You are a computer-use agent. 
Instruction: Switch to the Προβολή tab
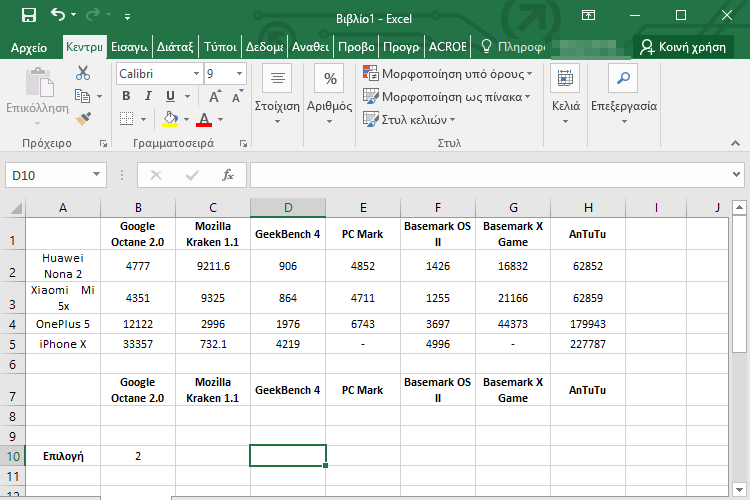[356, 47]
